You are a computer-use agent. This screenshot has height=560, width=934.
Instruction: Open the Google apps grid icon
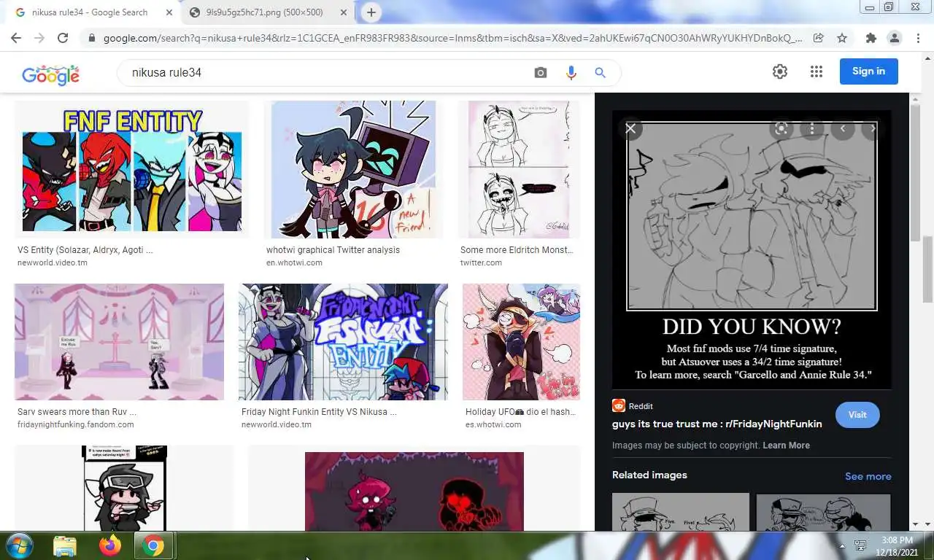[817, 71]
